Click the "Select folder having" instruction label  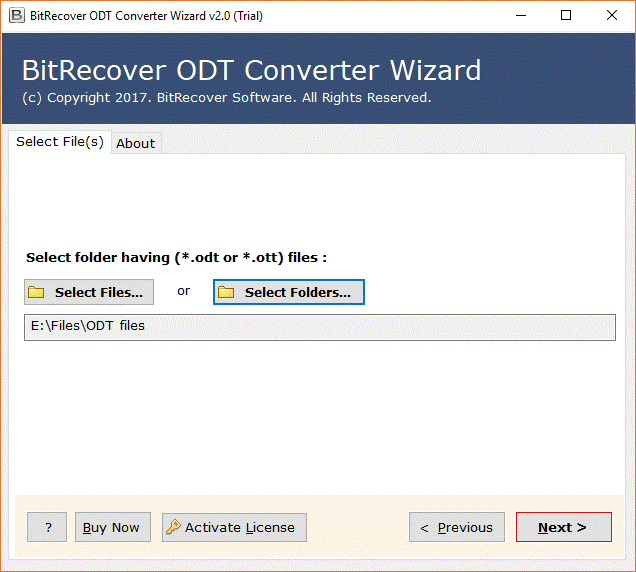(176, 258)
